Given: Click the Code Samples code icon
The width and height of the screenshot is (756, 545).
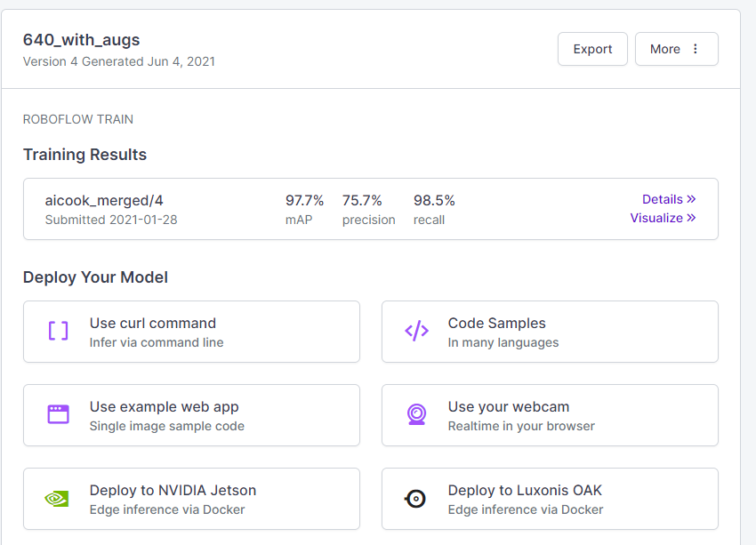Looking at the screenshot, I should 416,331.
